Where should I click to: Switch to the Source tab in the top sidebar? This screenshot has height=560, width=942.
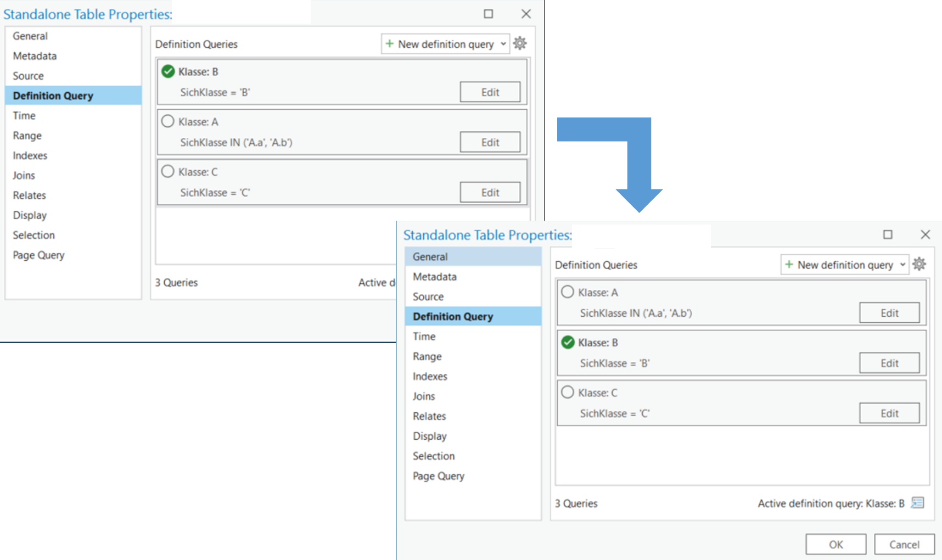click(x=28, y=76)
